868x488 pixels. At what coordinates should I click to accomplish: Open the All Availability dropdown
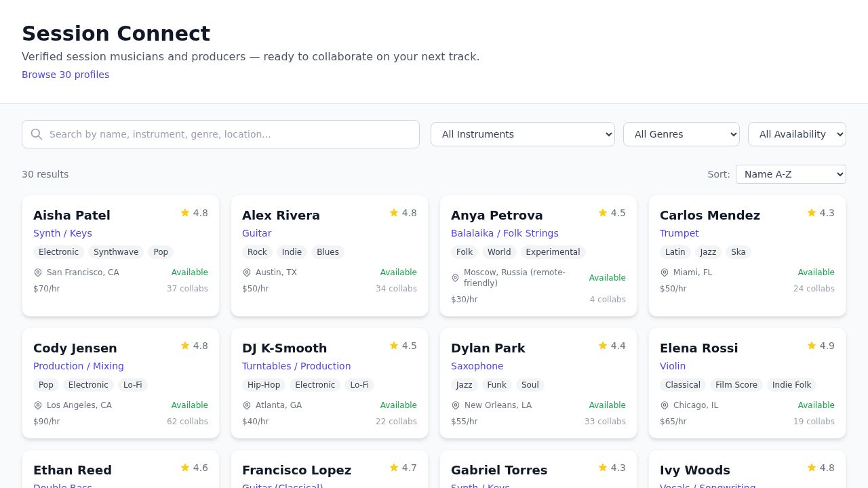pos(797,134)
